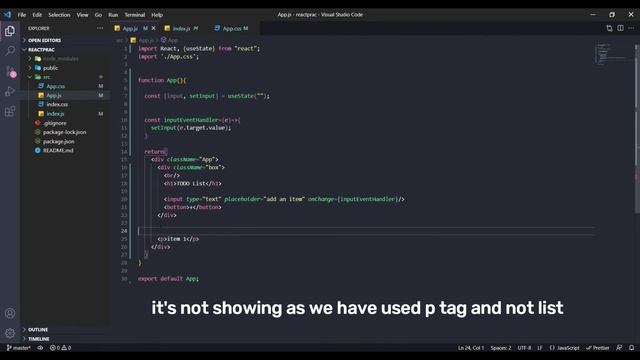640x360 pixels.
Task: Open App.css in explorer tree
Action: 56,86
